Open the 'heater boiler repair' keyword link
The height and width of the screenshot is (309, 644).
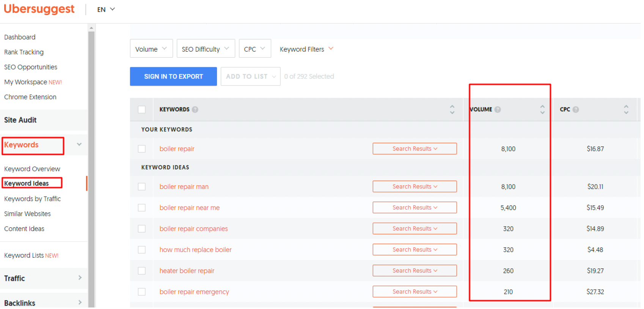pyautogui.click(x=187, y=271)
